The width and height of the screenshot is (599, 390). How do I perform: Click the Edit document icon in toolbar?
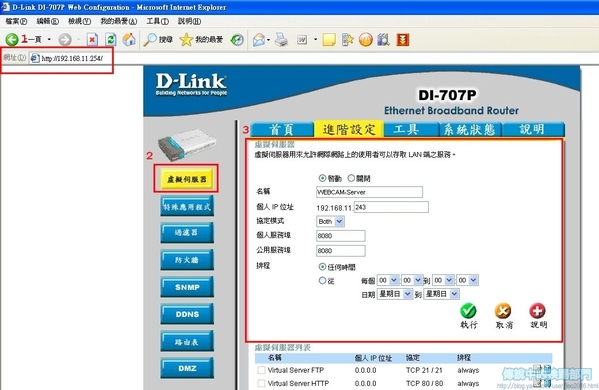(302, 39)
